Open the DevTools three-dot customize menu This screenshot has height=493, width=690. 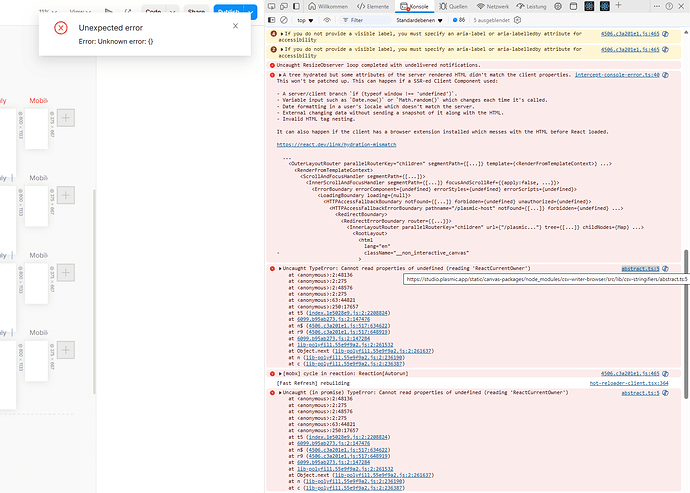[657, 6]
